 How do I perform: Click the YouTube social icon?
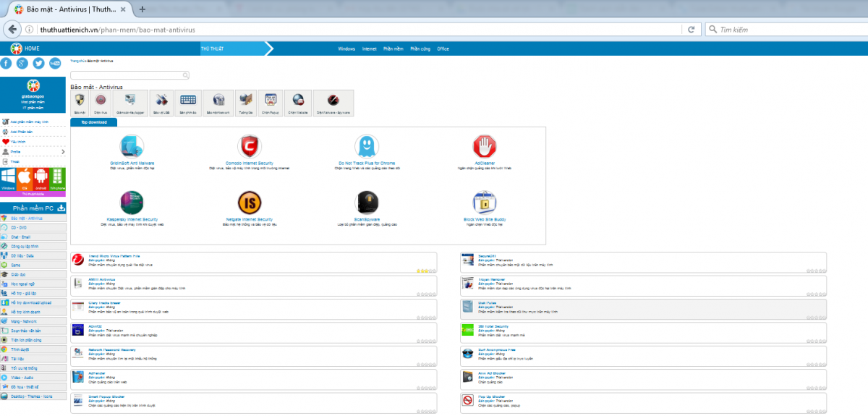(55, 63)
